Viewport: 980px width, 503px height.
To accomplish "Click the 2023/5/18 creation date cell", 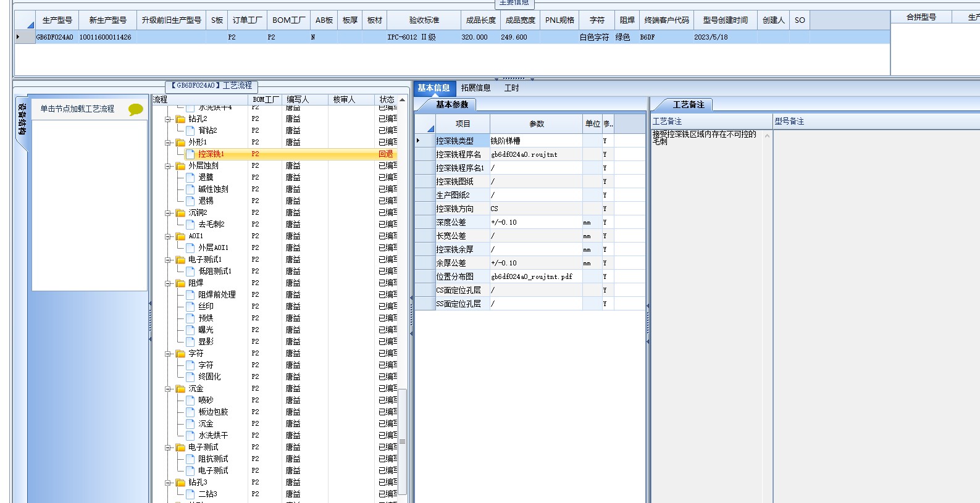I will point(725,37).
